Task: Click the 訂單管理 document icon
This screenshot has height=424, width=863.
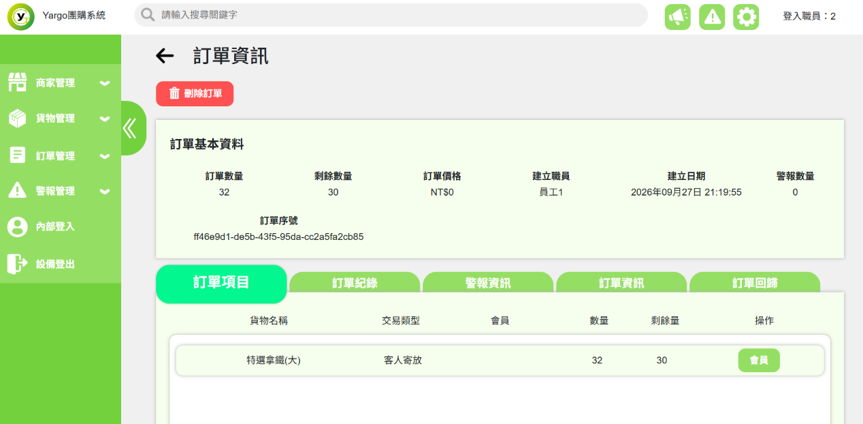Action: point(18,155)
